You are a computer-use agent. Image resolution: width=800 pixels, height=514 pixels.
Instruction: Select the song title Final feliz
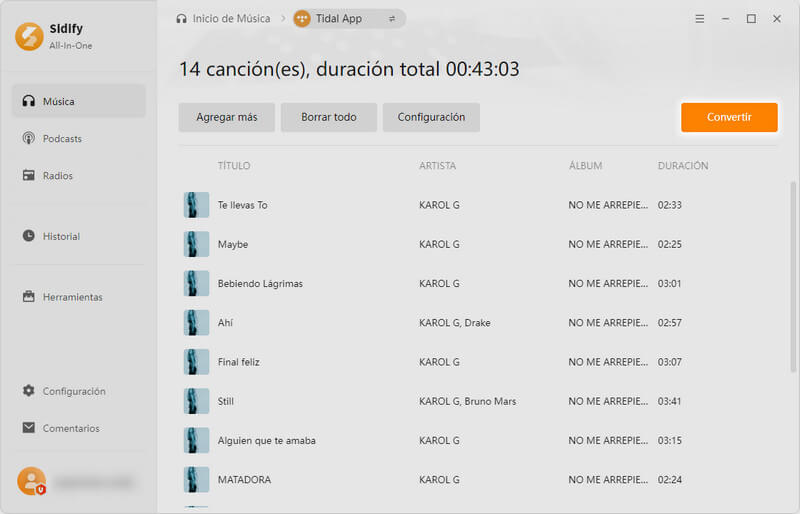(x=238, y=362)
